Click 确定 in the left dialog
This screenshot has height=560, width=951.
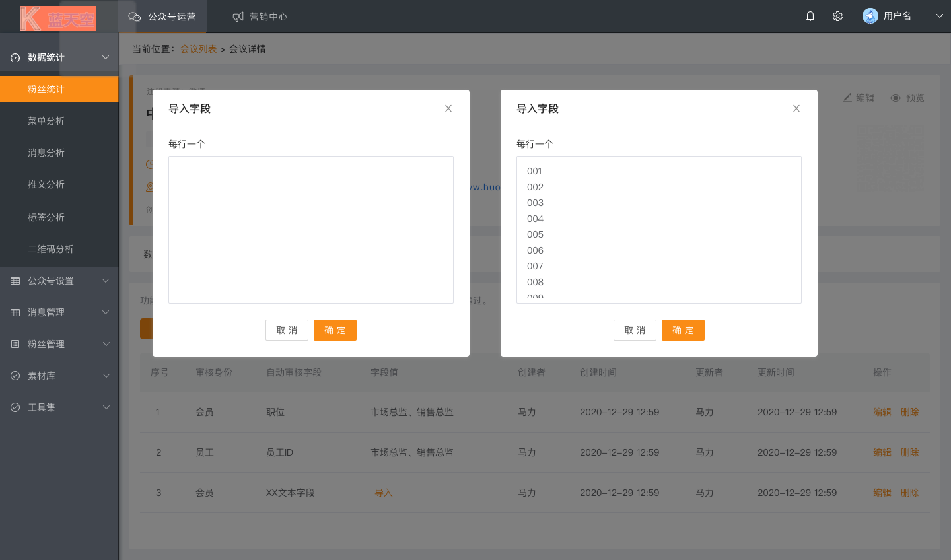pyautogui.click(x=335, y=330)
